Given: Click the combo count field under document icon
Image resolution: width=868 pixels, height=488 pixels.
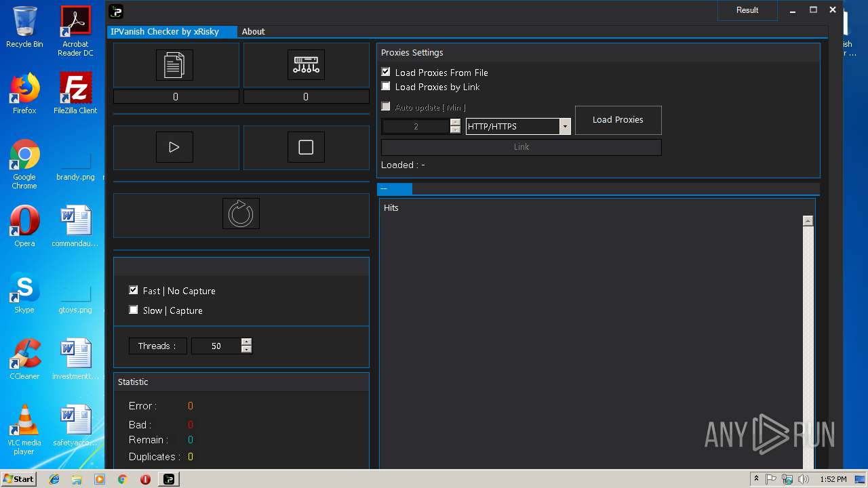Looking at the screenshot, I should click(176, 97).
